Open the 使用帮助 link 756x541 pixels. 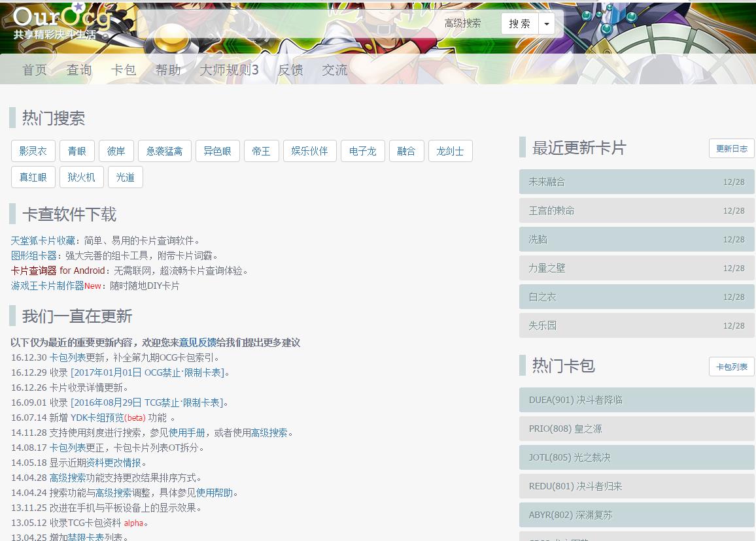215,493
